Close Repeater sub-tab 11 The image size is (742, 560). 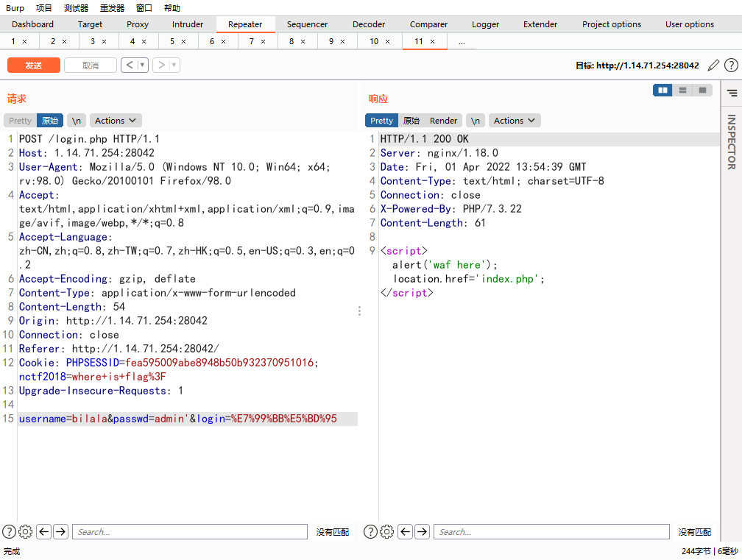click(x=432, y=42)
